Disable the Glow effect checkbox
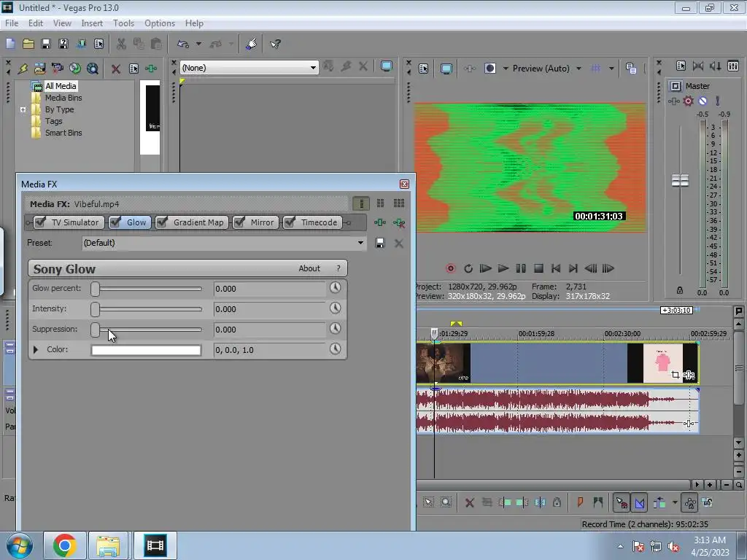Screen dimensions: 747x560 (x=115, y=222)
